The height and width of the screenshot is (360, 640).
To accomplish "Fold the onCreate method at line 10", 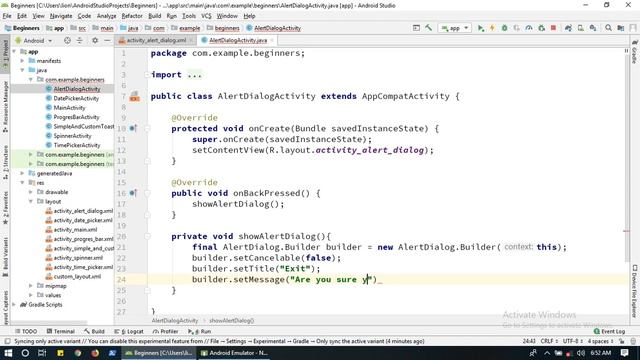I will [x=147, y=128].
